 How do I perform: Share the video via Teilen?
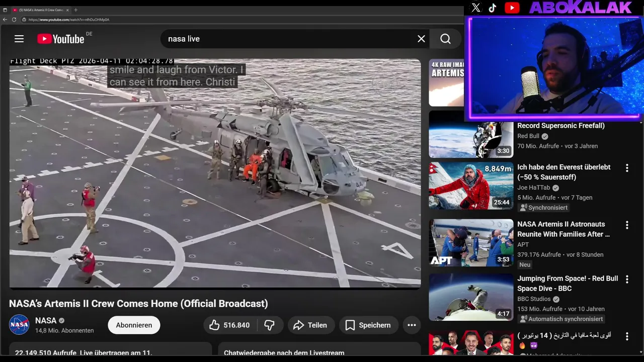coord(311,325)
